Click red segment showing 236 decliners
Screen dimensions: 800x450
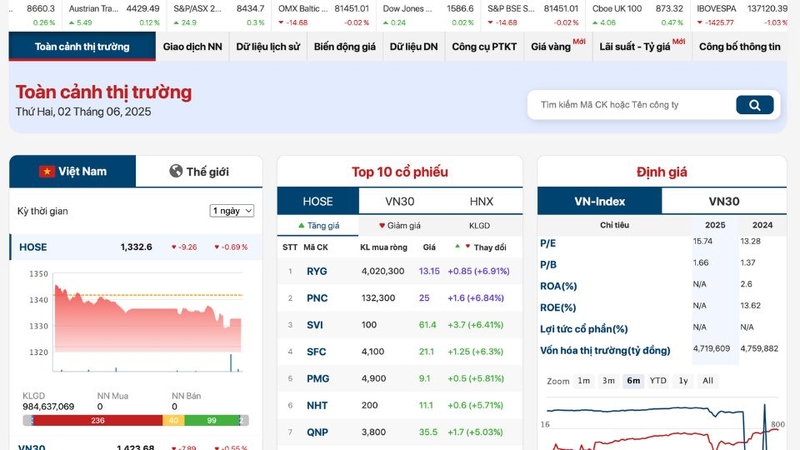click(x=98, y=420)
